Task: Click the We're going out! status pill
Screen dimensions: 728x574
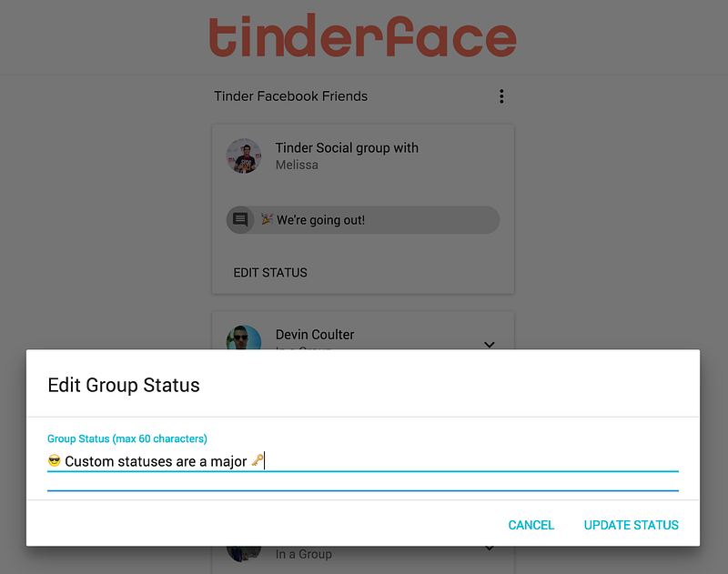Action: (x=362, y=219)
